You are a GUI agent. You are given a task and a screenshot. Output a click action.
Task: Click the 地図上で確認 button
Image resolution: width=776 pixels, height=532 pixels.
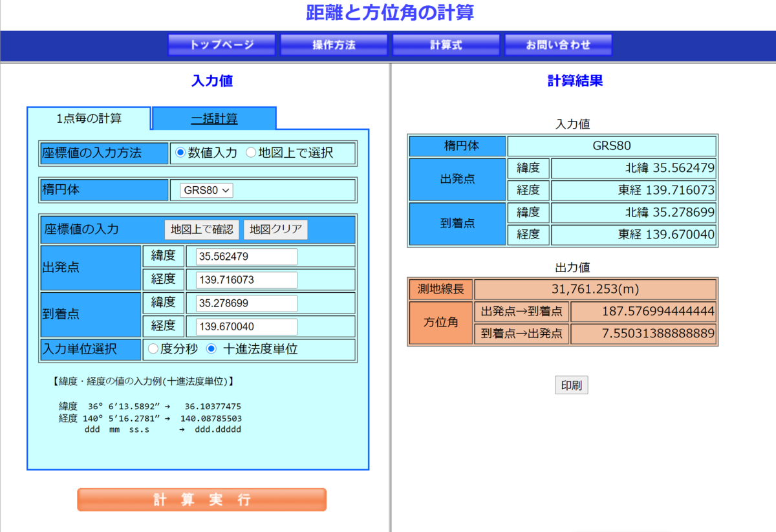tap(202, 229)
